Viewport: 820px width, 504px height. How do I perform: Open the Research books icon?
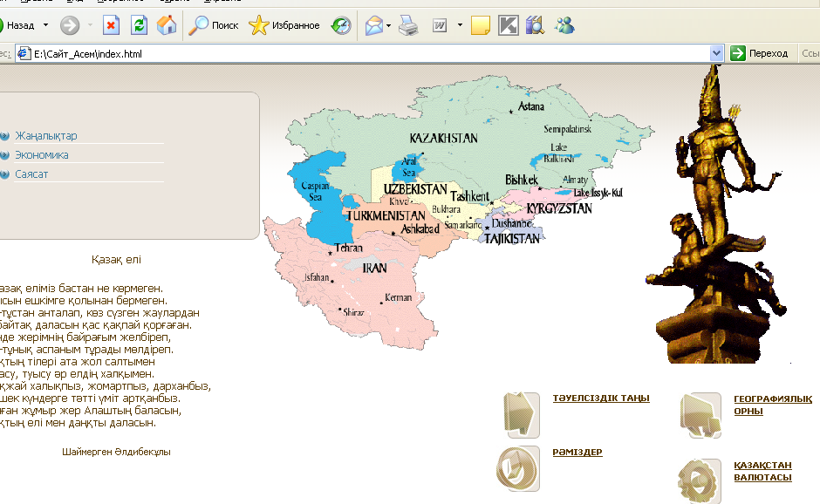535,25
